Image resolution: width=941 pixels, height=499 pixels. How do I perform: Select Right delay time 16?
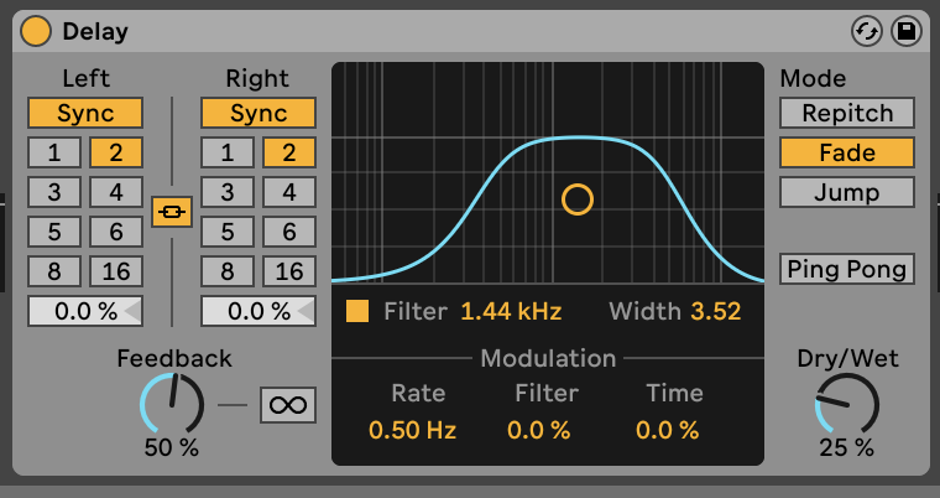(x=289, y=271)
